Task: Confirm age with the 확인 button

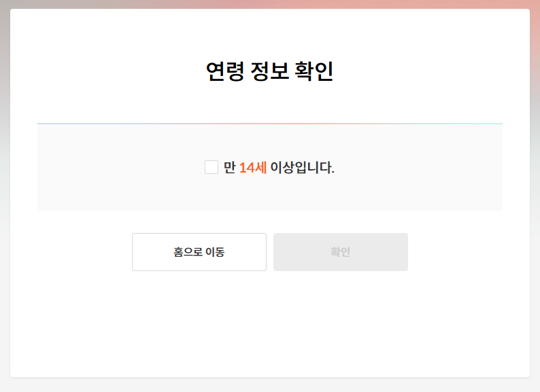Action: pos(341,252)
